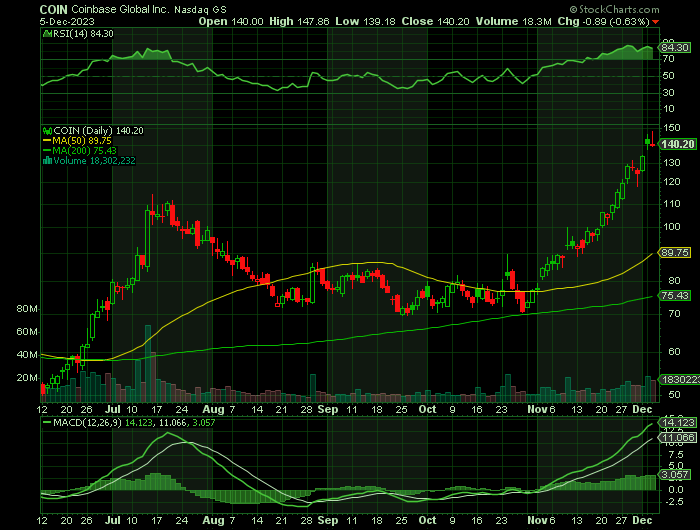Click the 150 label on the price axis
Screen dimensions: 700x530
pos(671,128)
